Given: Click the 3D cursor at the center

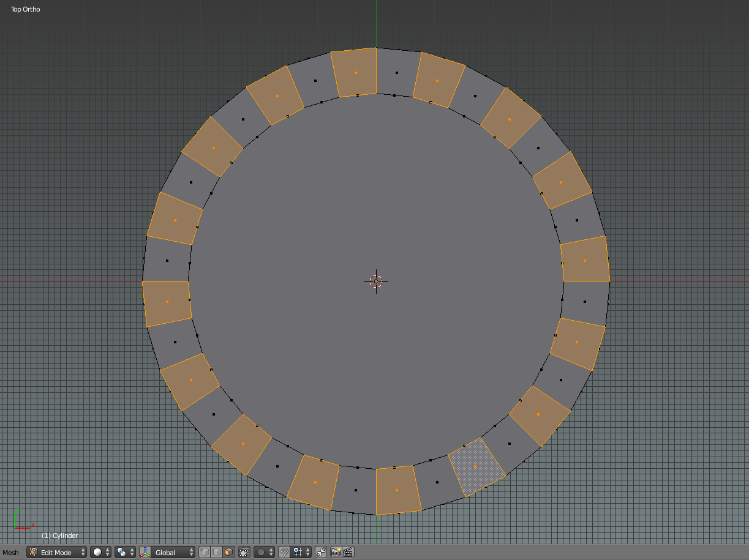Looking at the screenshot, I should pyautogui.click(x=376, y=282).
